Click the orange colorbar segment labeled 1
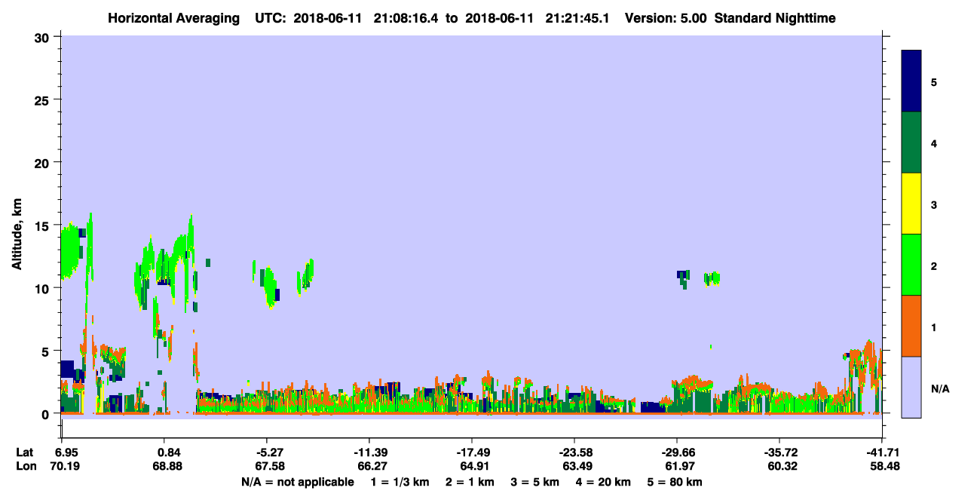 (911, 326)
